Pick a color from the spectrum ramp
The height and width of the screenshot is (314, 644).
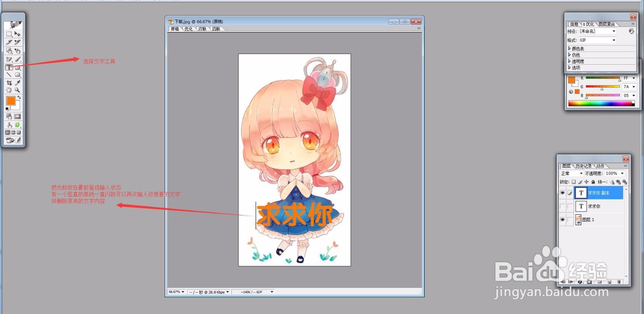pyautogui.click(x=600, y=103)
